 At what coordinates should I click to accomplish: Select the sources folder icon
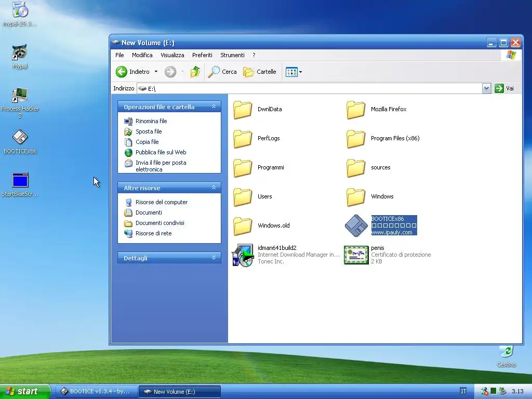356,168
